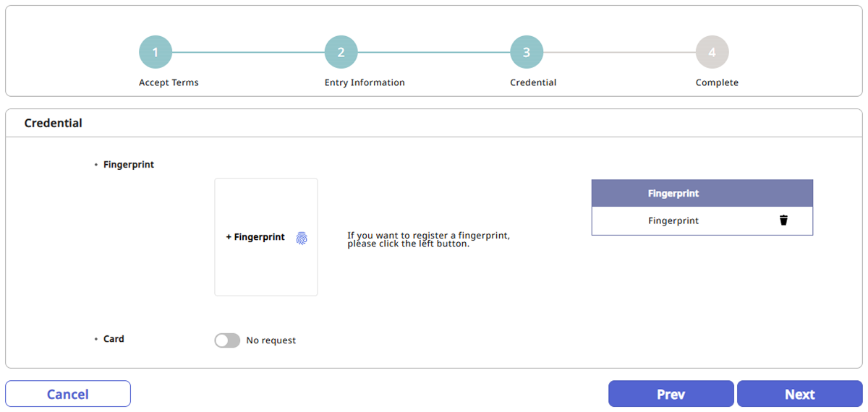Select the step 3 circle indicator
The width and height of the screenshot is (868, 412).
(x=526, y=52)
